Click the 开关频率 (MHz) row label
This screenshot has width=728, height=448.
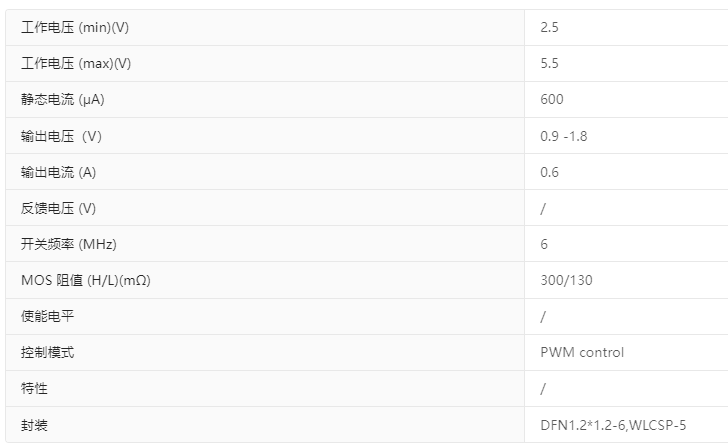coord(69,244)
